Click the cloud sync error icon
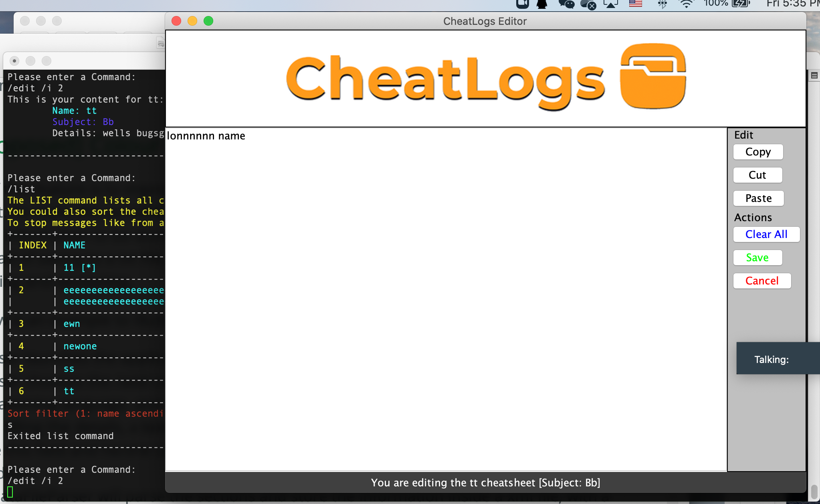Viewport: 820px width, 504px height. (x=588, y=4)
